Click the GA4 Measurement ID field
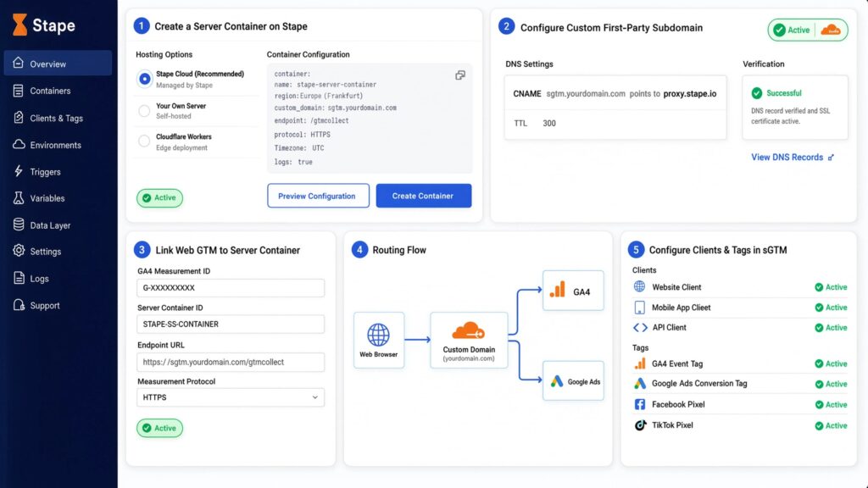868x488 pixels. pos(231,288)
